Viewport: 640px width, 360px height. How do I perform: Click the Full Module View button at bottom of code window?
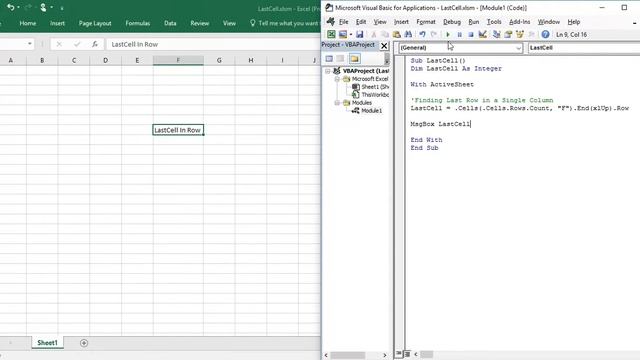pyautogui.click(x=407, y=354)
